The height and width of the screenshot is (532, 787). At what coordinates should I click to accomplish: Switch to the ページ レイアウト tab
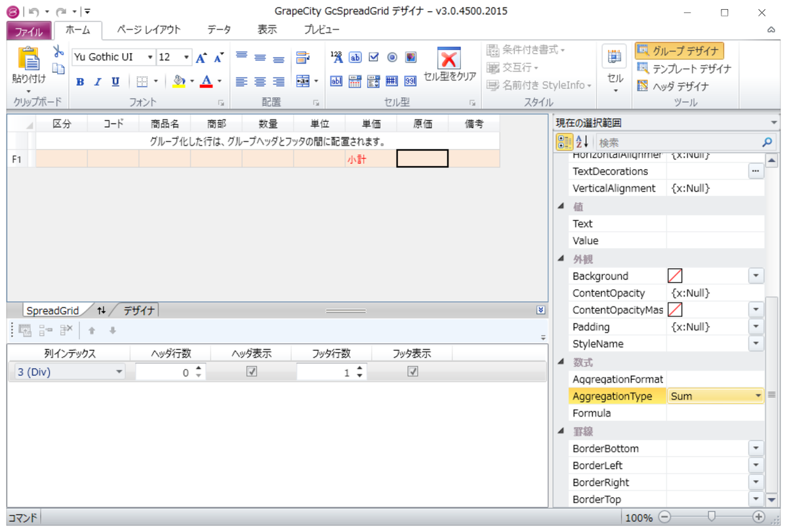pyautogui.click(x=149, y=30)
